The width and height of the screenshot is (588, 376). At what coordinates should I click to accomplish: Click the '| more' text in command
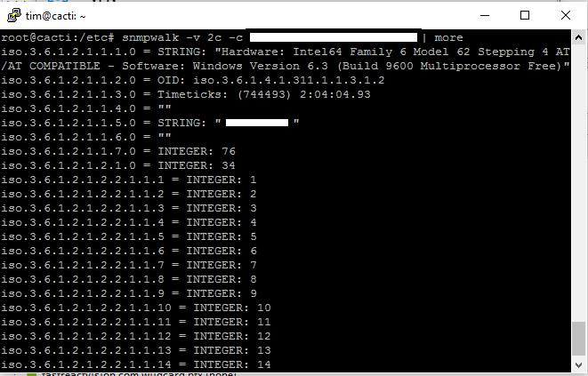(x=442, y=37)
